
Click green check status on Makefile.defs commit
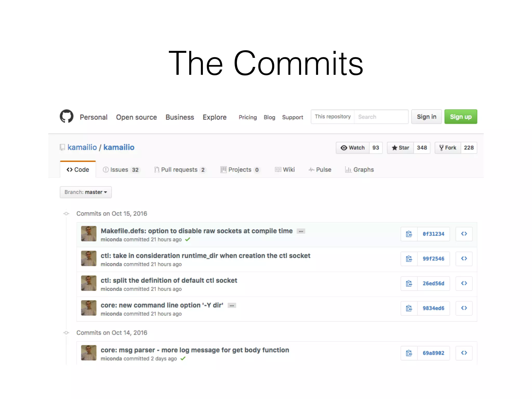(x=188, y=240)
